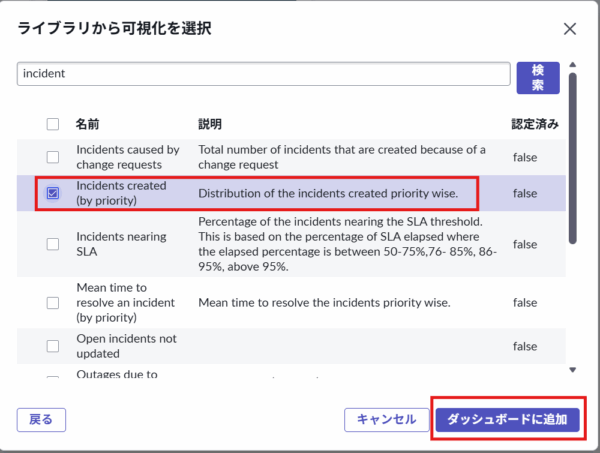Toggle the select-all header checkbox
This screenshot has width=600, height=453.
coord(53,125)
